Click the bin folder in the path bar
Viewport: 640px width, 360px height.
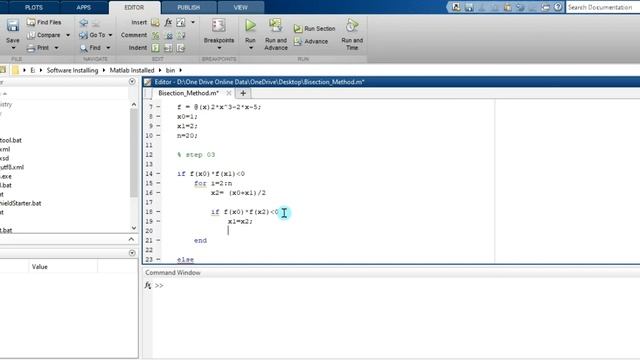[170, 70]
